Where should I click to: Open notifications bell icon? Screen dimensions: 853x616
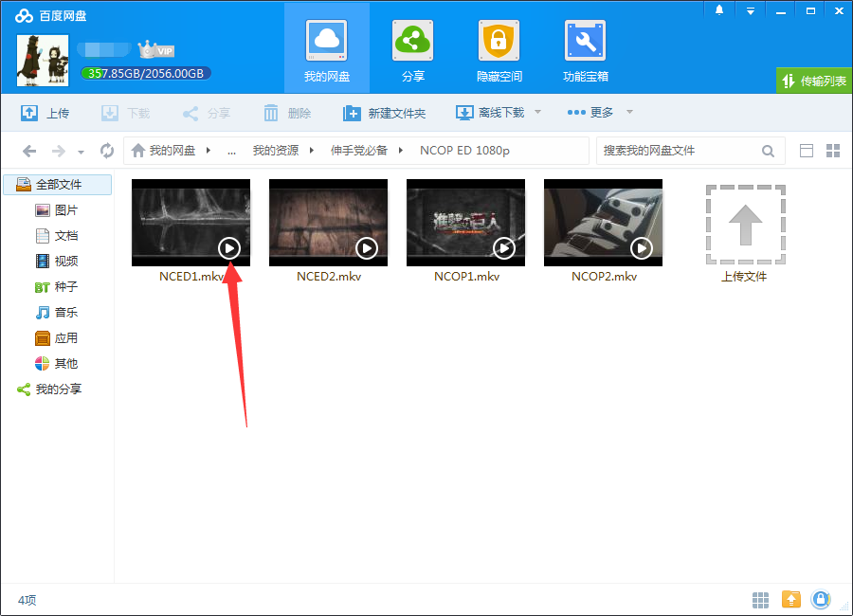[719, 10]
